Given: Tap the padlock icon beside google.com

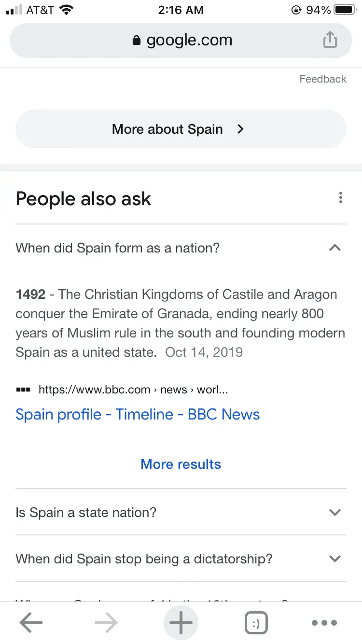Looking at the screenshot, I should coord(137,41).
